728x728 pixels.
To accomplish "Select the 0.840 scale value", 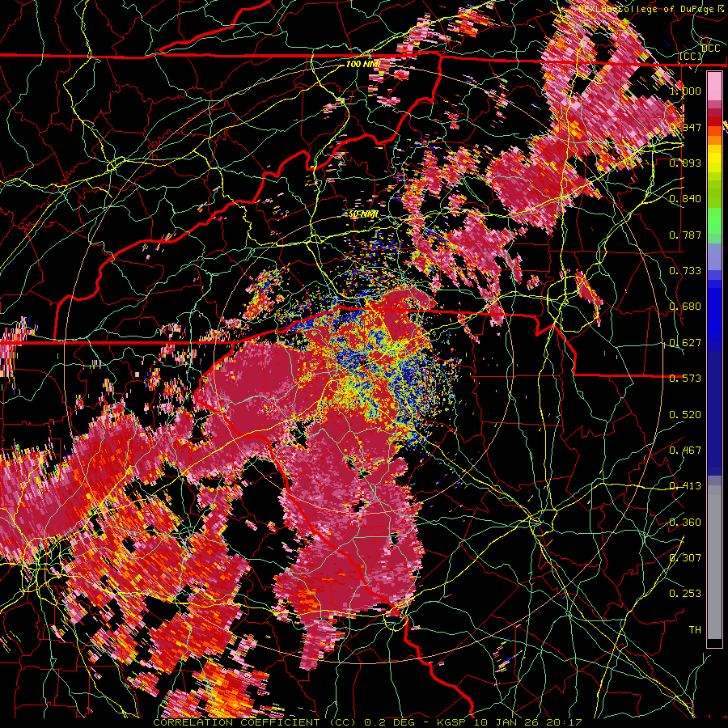I will 685,199.
